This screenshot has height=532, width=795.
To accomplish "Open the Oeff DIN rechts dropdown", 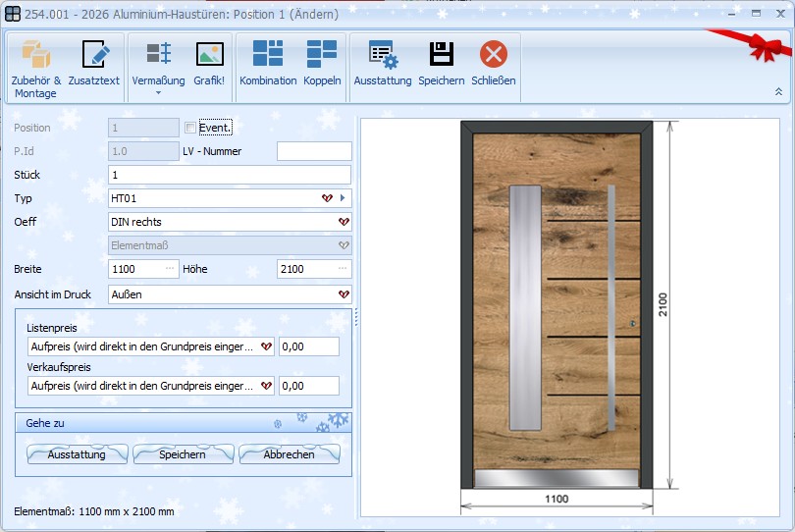I will coord(343,222).
